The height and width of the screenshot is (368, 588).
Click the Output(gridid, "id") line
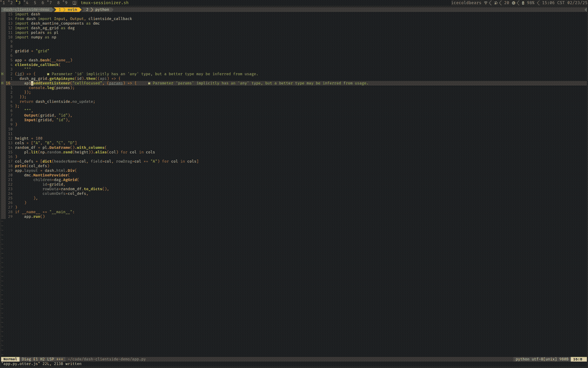coord(48,115)
